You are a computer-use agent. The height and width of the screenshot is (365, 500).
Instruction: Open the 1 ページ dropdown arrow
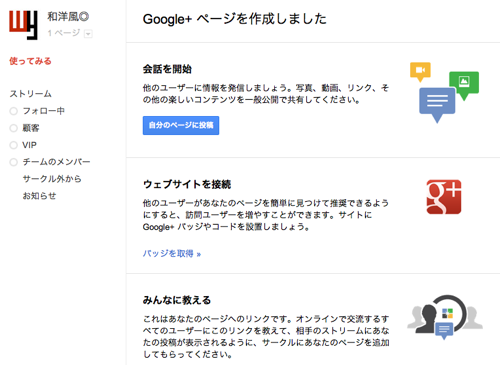click(x=88, y=34)
